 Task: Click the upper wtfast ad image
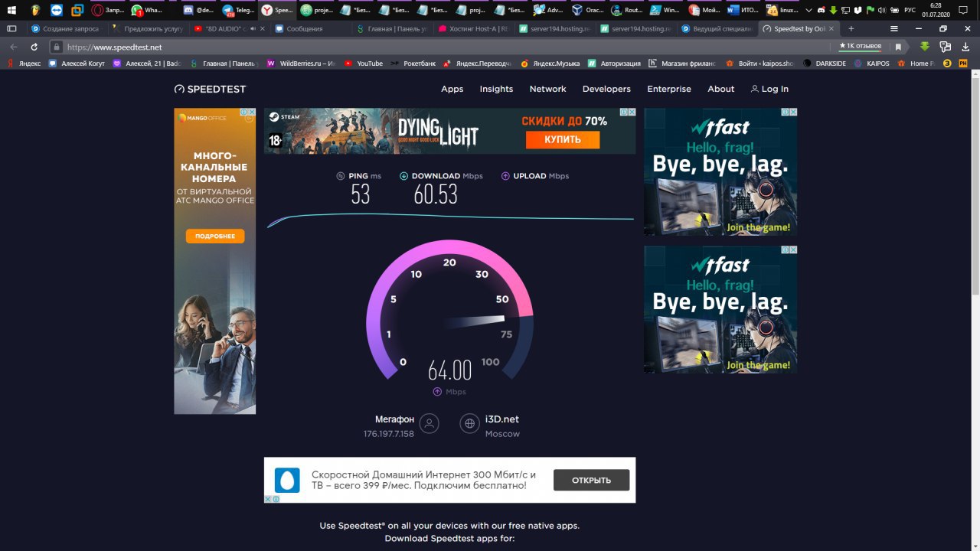720,171
